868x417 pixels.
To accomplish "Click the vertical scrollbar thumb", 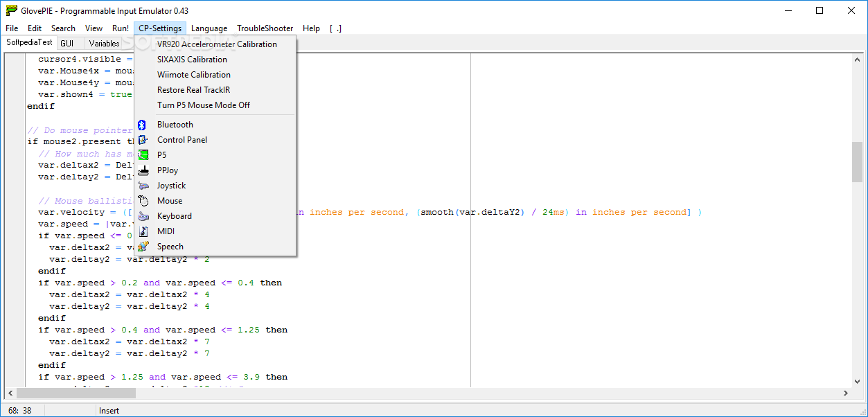I will click(x=858, y=162).
